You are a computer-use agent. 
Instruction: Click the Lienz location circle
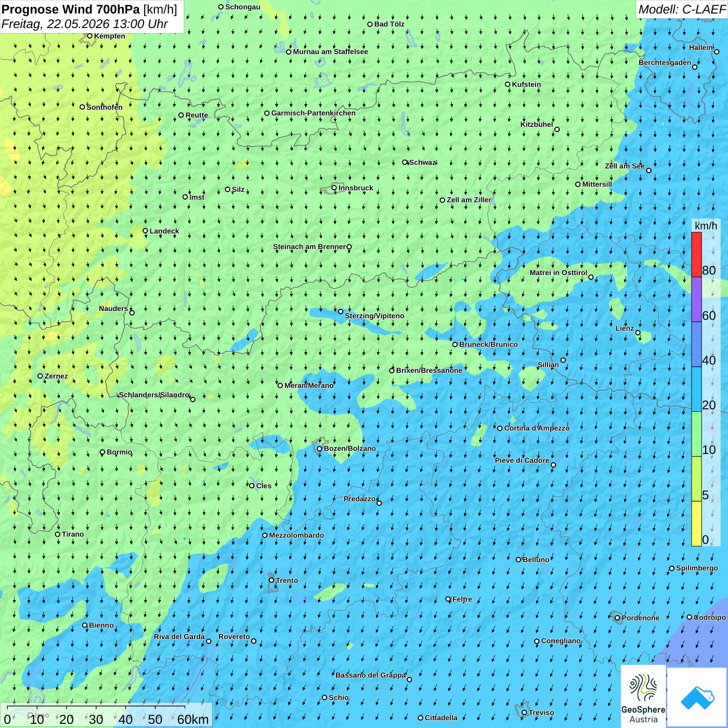point(638,333)
